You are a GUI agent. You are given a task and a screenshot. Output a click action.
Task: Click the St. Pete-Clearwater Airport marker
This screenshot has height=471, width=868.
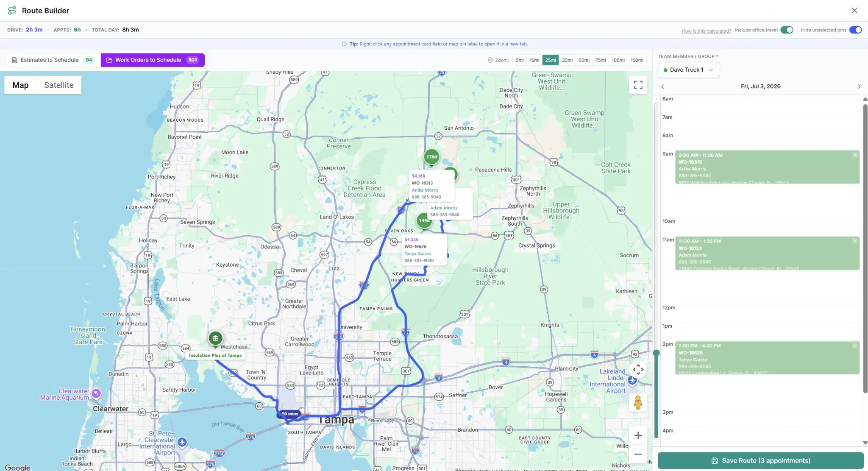(x=182, y=443)
